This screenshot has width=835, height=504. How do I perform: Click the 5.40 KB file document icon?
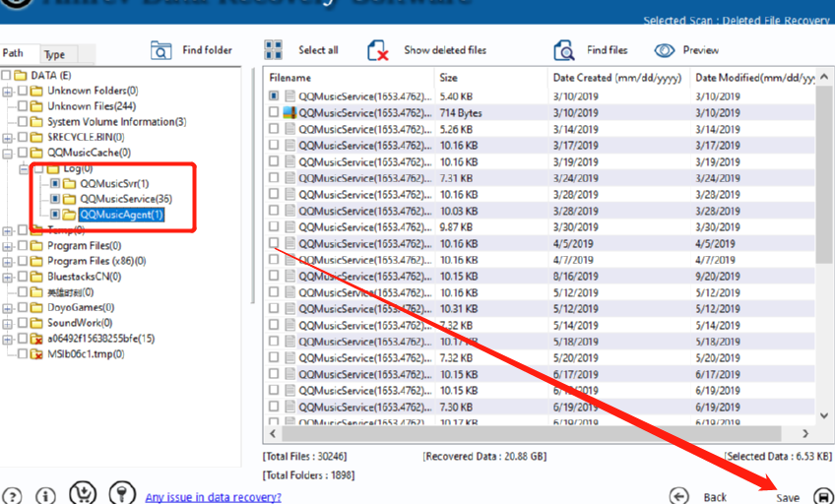coord(289,95)
